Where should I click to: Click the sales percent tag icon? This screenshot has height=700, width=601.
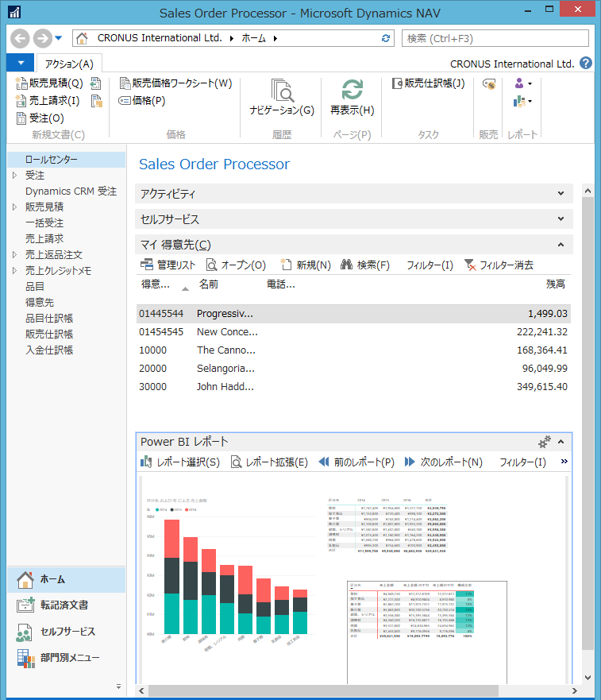(489, 84)
